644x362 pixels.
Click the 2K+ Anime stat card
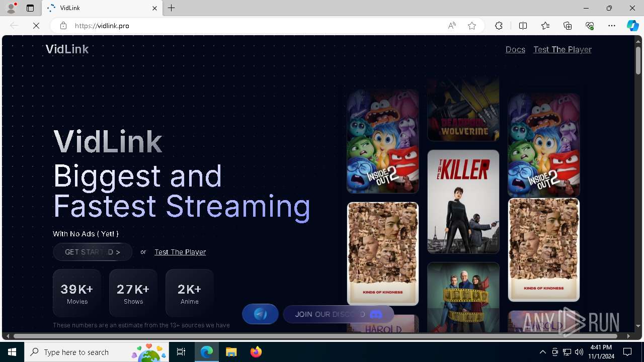190,293
